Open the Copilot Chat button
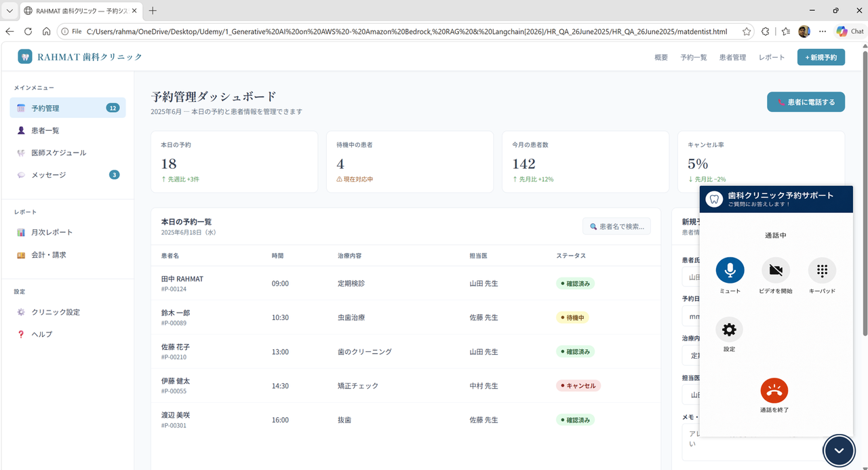Image resolution: width=868 pixels, height=470 pixels. click(x=850, y=31)
